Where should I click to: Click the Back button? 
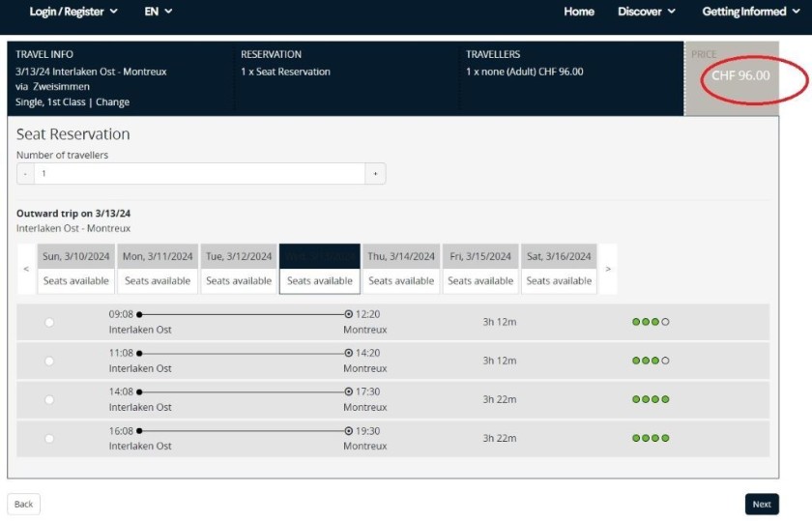[23, 504]
